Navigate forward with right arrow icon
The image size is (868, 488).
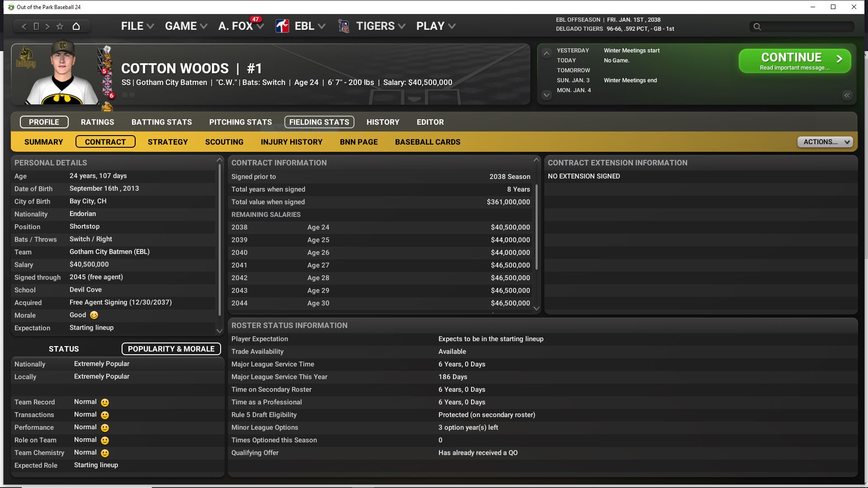point(47,26)
